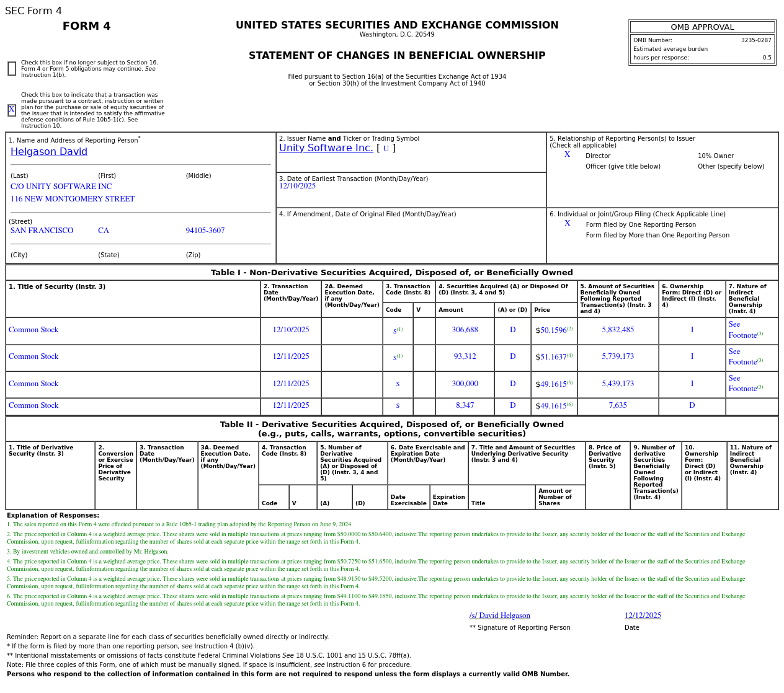The image size is (784, 693).
Task: Click the hours per response value 0.5
Action: [x=767, y=58]
